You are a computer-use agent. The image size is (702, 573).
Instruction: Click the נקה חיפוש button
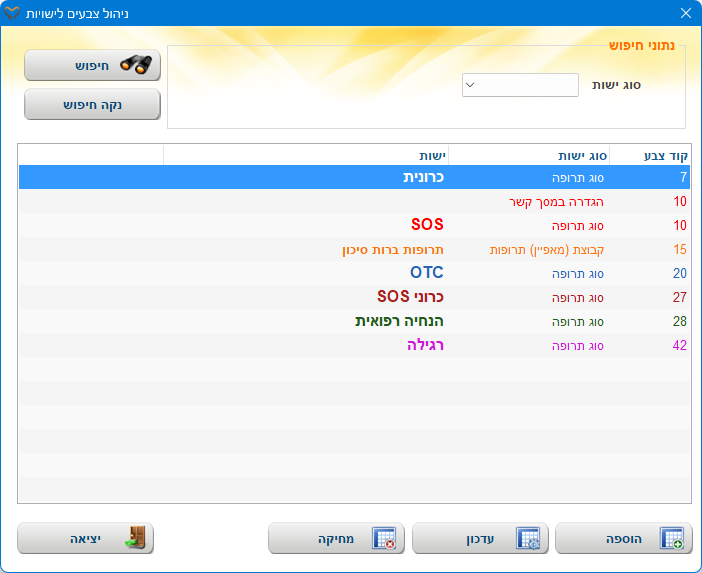(x=92, y=104)
